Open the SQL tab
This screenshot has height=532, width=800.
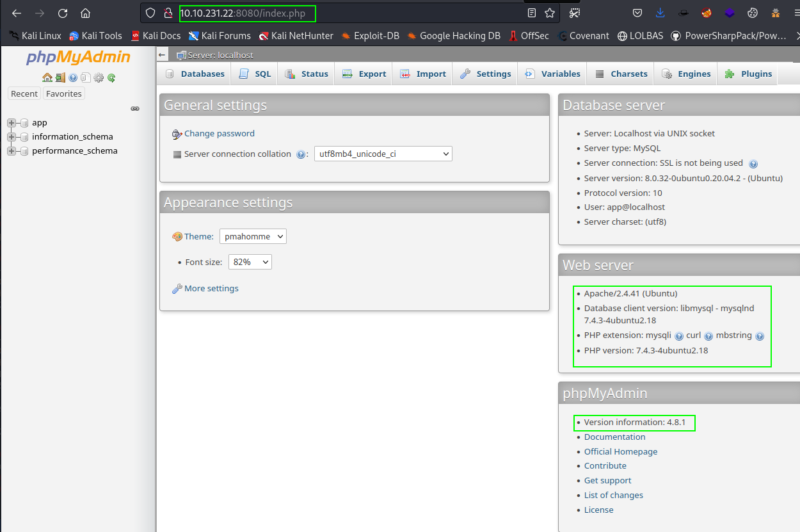(255, 74)
